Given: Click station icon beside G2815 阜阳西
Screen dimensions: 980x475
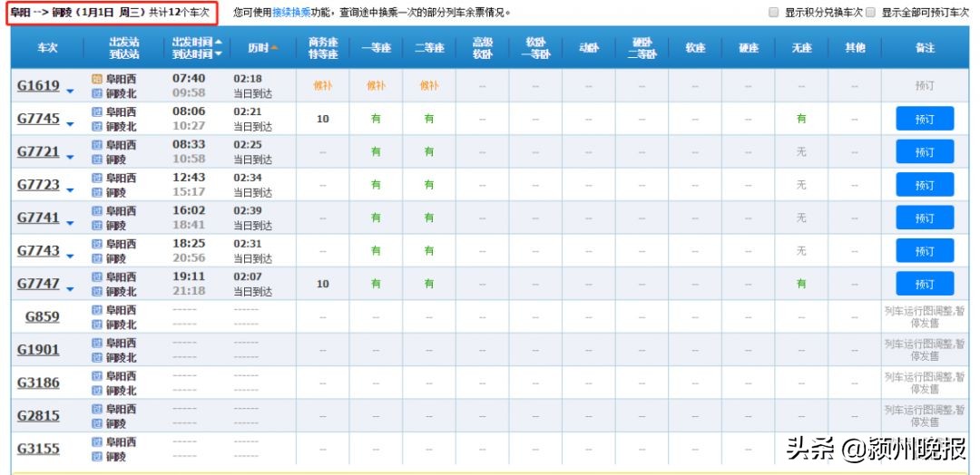Looking at the screenshot, I should pyautogui.click(x=97, y=409).
